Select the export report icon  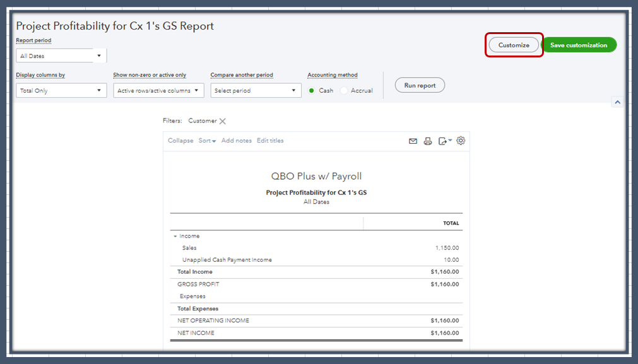point(442,140)
